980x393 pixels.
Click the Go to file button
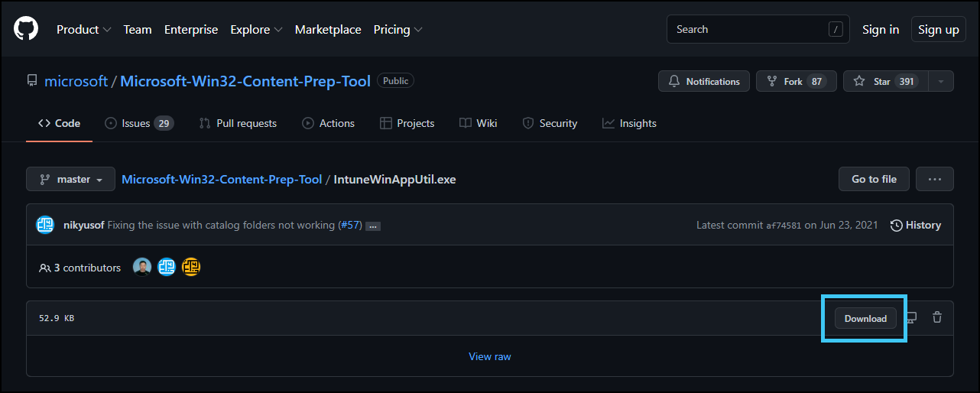[x=874, y=179]
